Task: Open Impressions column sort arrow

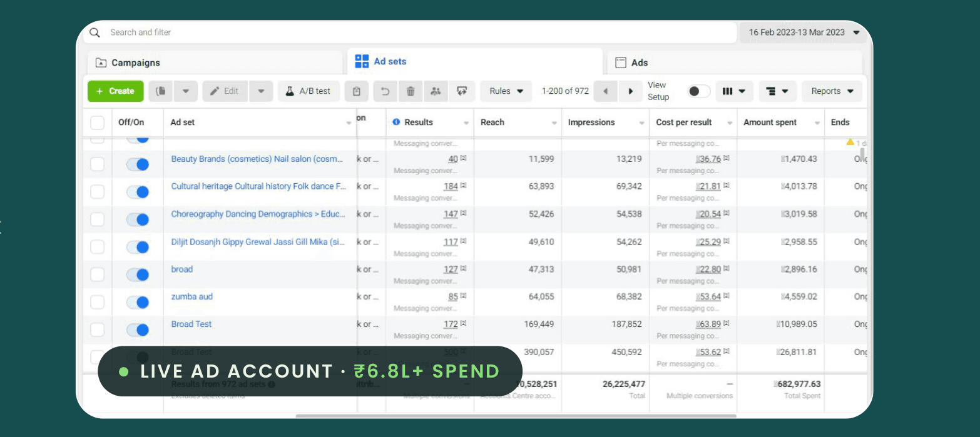Action: tap(642, 123)
